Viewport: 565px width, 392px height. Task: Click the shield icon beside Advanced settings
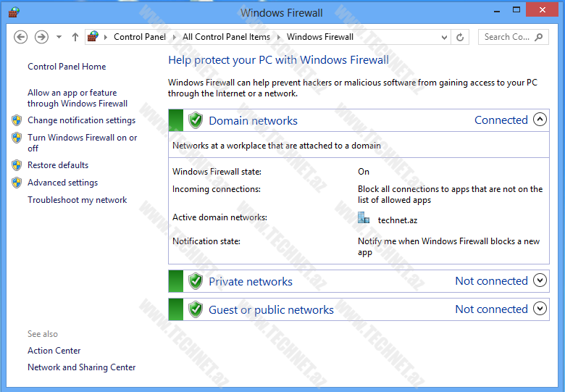click(x=17, y=183)
